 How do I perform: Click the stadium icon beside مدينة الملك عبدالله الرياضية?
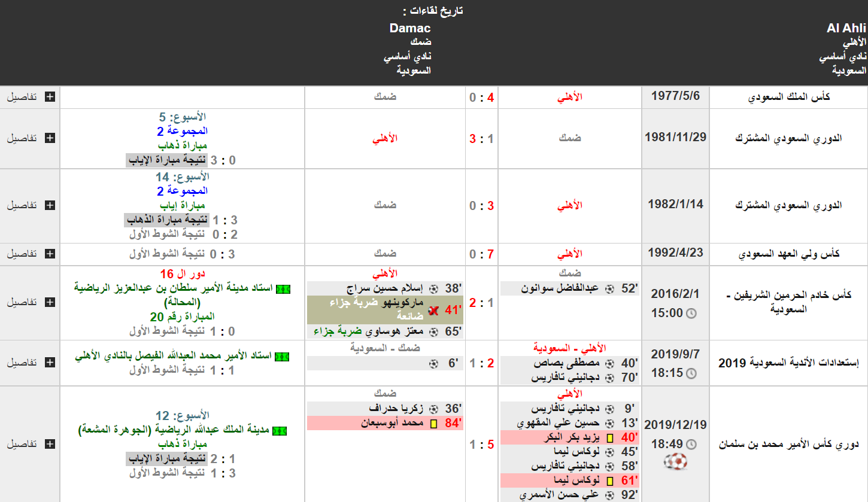click(279, 431)
